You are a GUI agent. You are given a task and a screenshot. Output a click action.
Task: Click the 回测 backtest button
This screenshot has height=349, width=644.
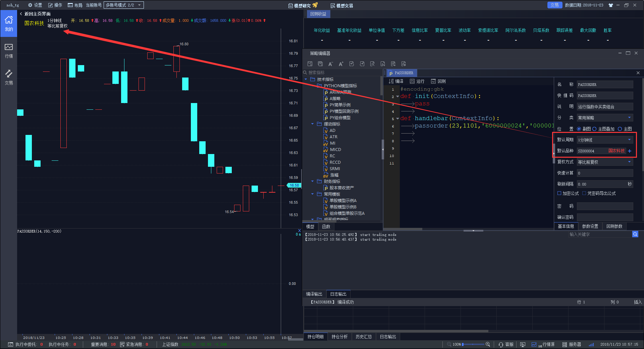[x=438, y=81]
